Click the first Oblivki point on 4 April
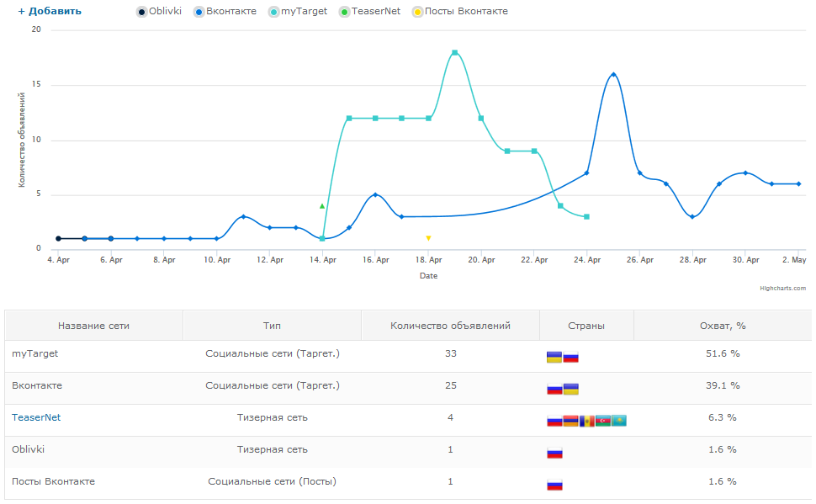Screen dimensions: 816x504 point(58,238)
